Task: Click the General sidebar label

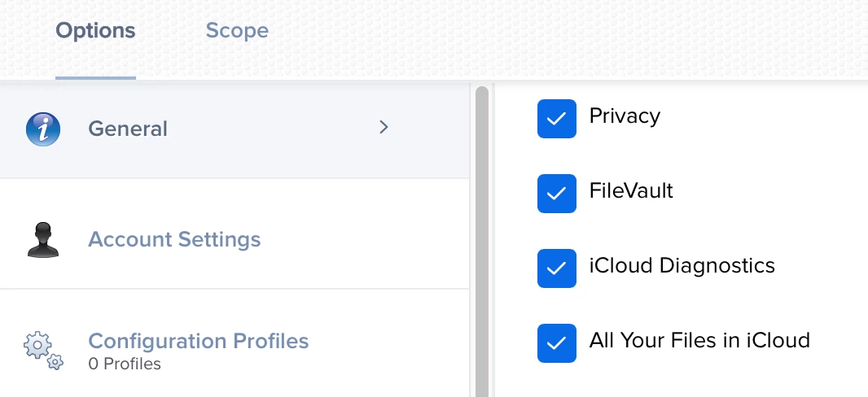Action: [x=127, y=129]
